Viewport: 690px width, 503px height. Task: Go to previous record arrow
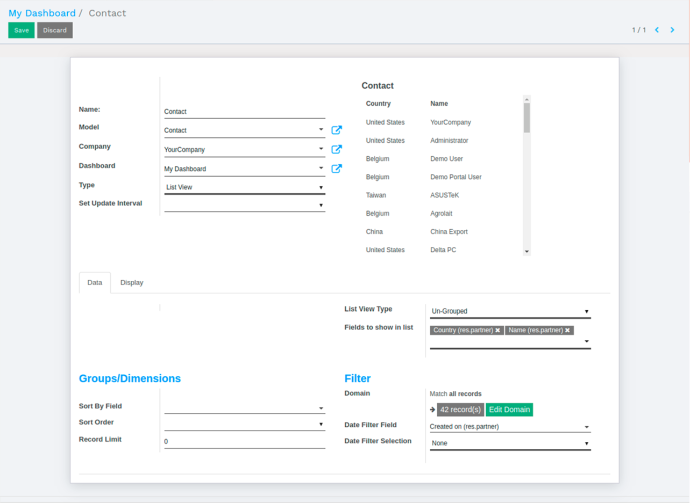[657, 30]
